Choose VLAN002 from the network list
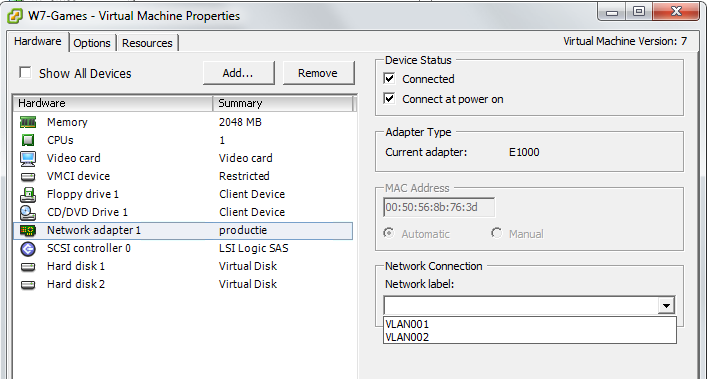This screenshot has height=379, width=707. 530,337
